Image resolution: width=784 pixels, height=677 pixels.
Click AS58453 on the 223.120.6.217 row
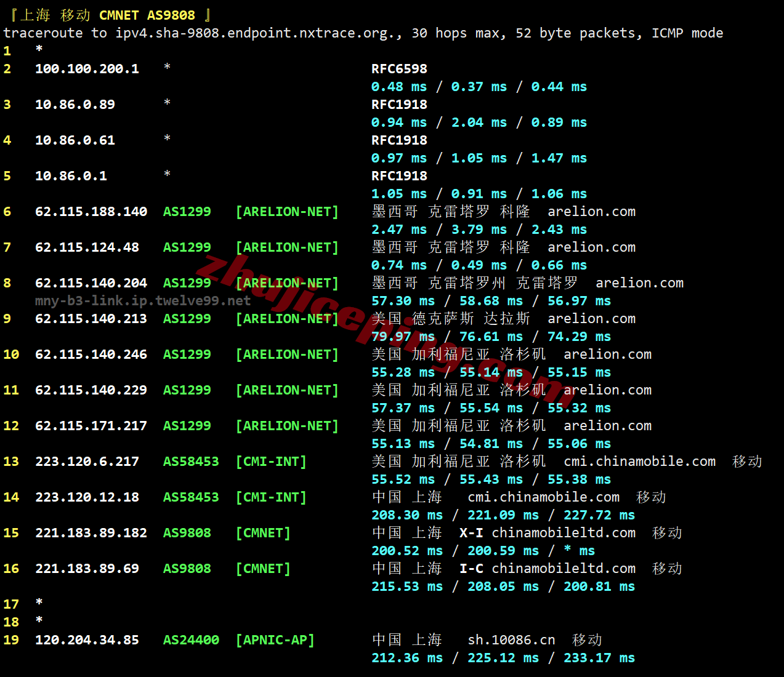click(x=191, y=462)
